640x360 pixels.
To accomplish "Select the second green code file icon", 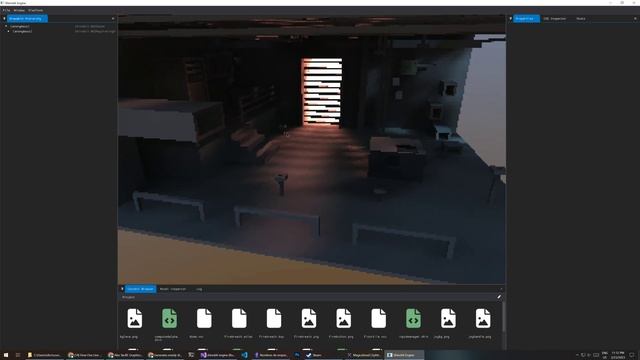I will click(413, 318).
